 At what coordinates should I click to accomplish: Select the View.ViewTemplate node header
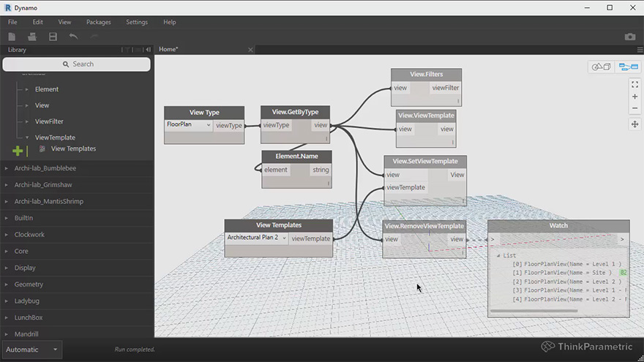(x=426, y=116)
